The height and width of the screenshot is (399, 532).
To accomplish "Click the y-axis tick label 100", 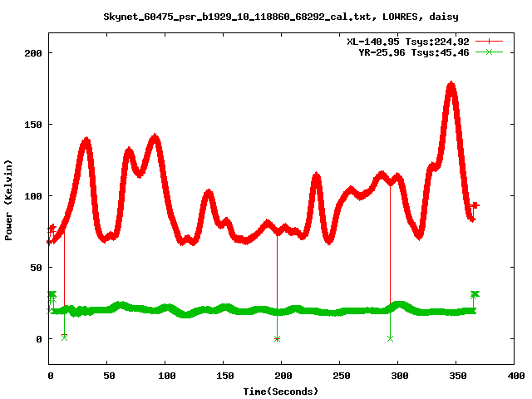I will point(33,196).
